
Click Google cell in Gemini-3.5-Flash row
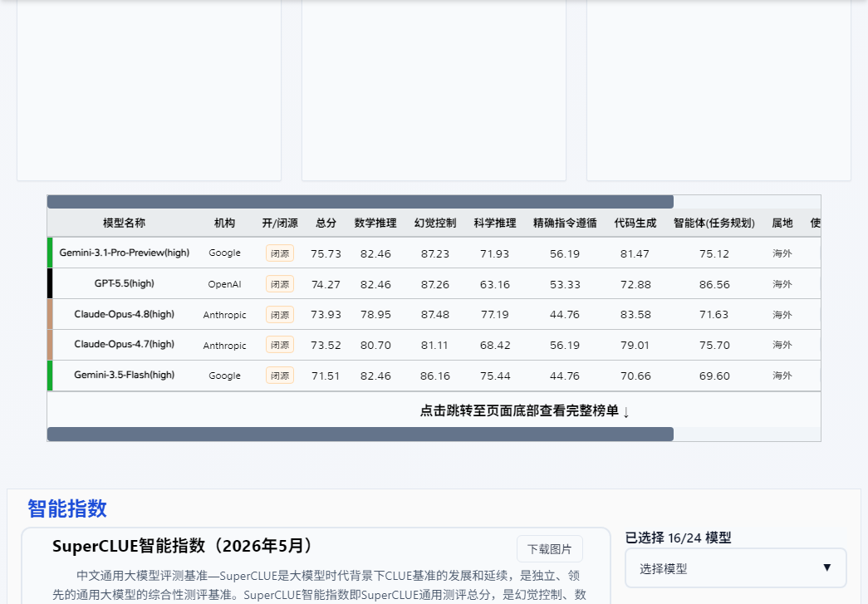tap(225, 376)
